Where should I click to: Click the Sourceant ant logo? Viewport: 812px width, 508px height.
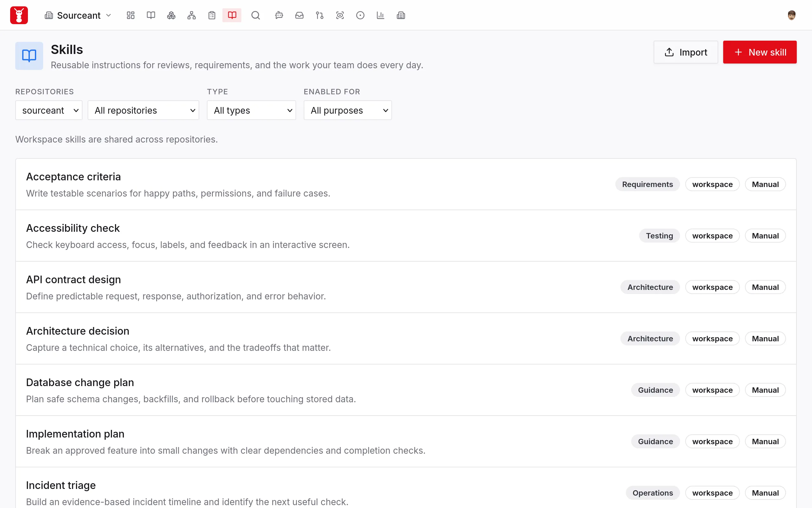point(19,15)
